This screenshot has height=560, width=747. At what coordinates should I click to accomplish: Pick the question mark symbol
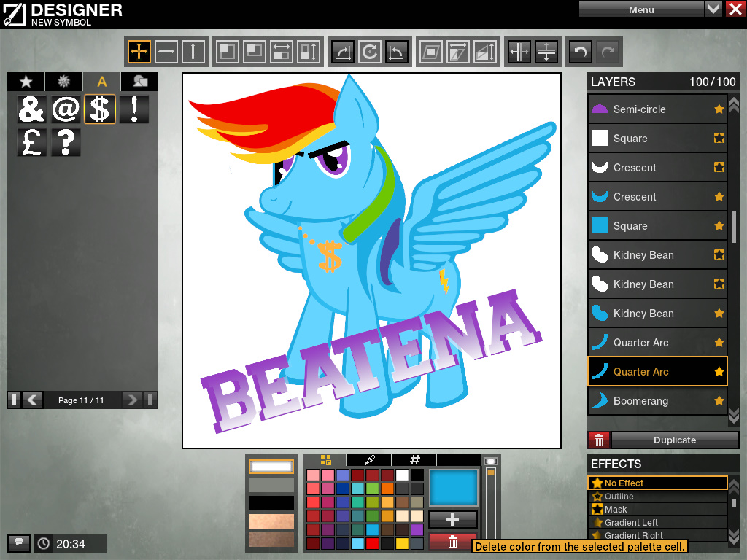pyautogui.click(x=66, y=142)
